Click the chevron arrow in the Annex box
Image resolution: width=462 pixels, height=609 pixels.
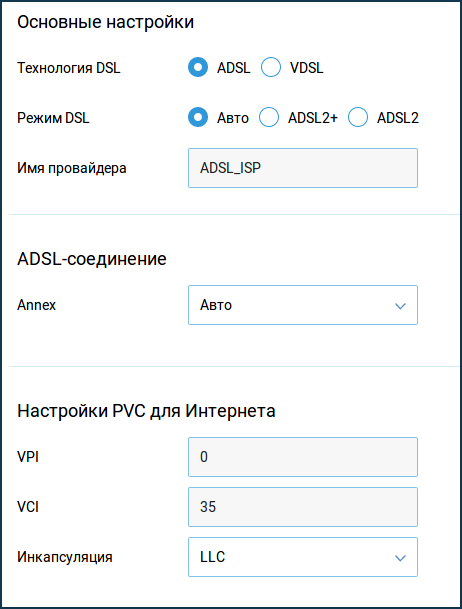pos(400,306)
